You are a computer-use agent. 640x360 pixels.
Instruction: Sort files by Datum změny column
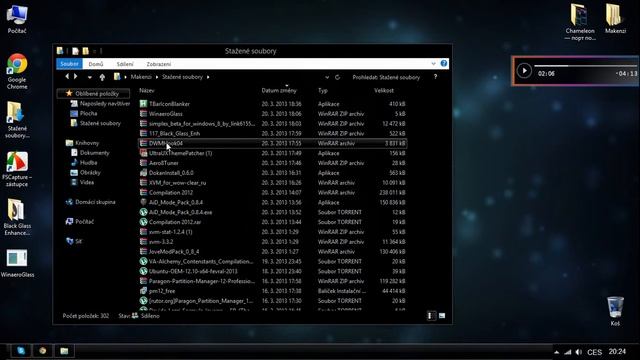pyautogui.click(x=279, y=91)
